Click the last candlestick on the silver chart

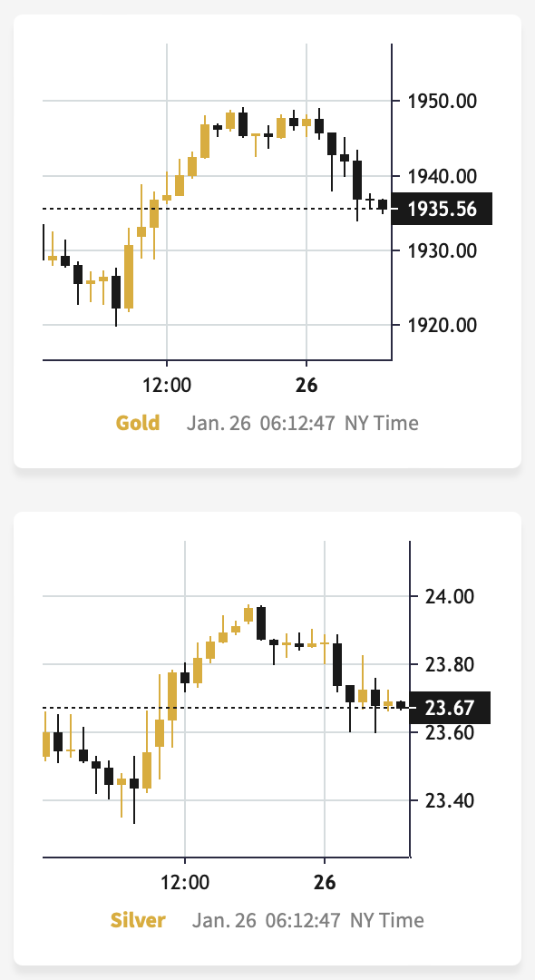[x=401, y=705]
